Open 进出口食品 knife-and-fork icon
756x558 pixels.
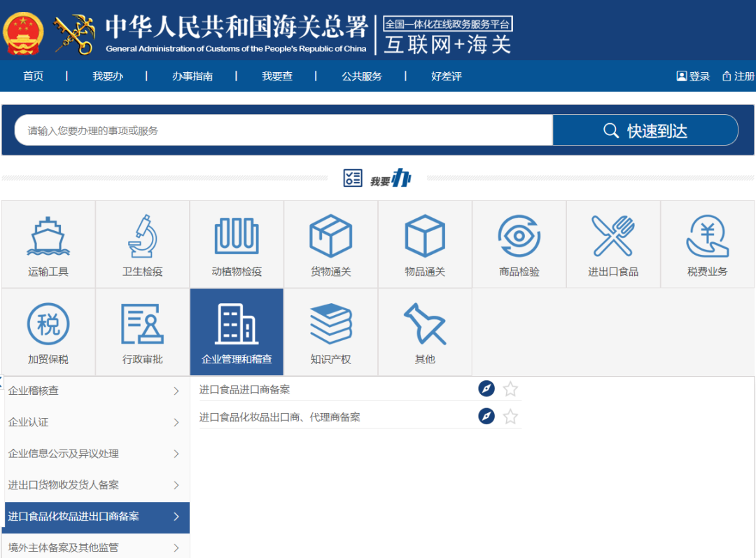point(613,237)
